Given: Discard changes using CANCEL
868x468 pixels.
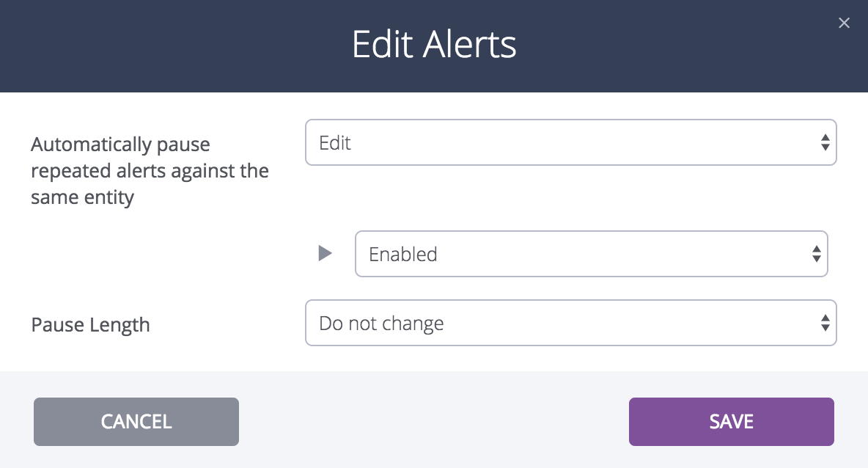Looking at the screenshot, I should pyautogui.click(x=136, y=421).
